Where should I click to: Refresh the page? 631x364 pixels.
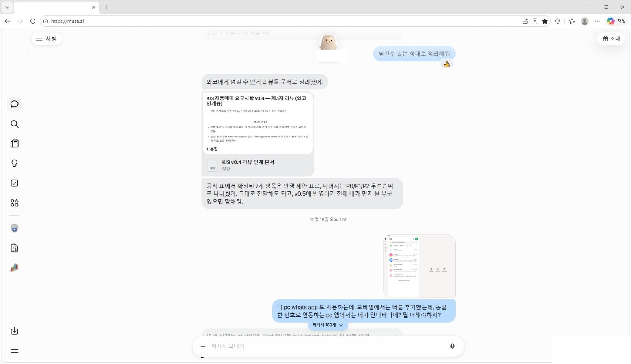[x=33, y=21]
